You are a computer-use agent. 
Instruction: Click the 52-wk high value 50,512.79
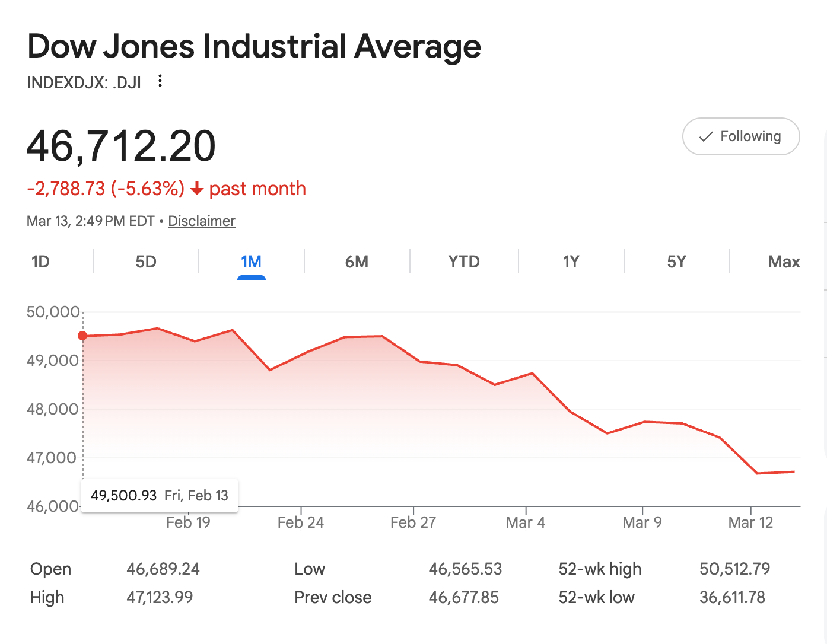pyautogui.click(x=734, y=569)
